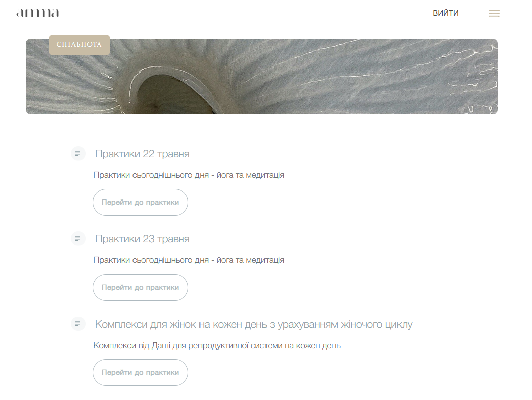
Task: Click the seashell banner image
Action: (x=261, y=77)
